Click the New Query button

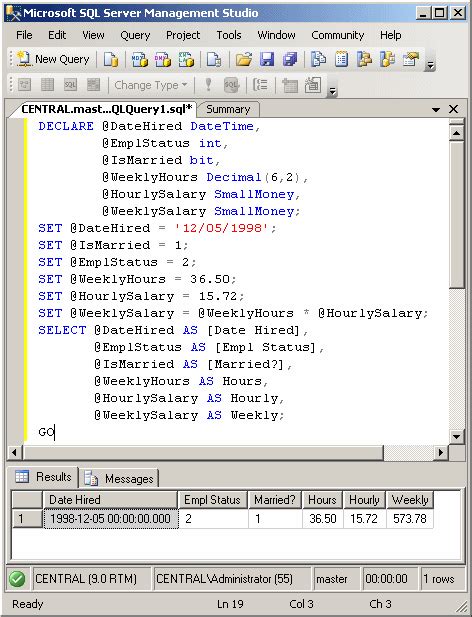[53, 59]
